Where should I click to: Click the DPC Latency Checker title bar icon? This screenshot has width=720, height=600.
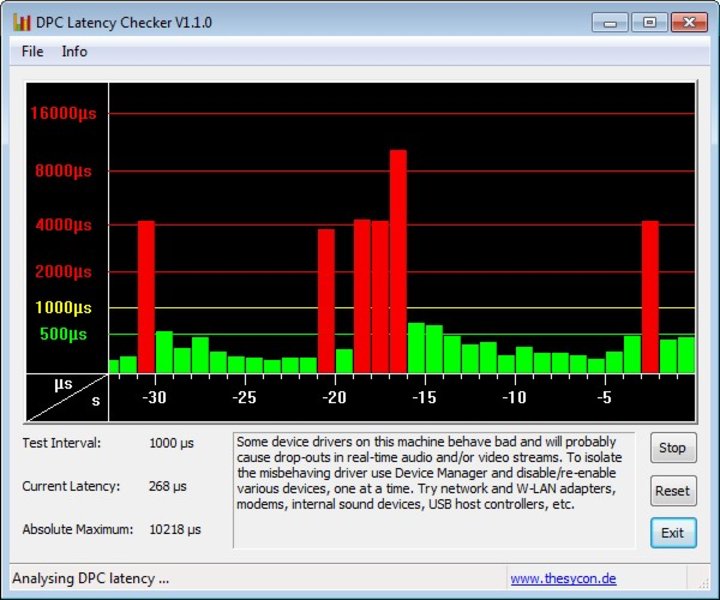[22, 22]
